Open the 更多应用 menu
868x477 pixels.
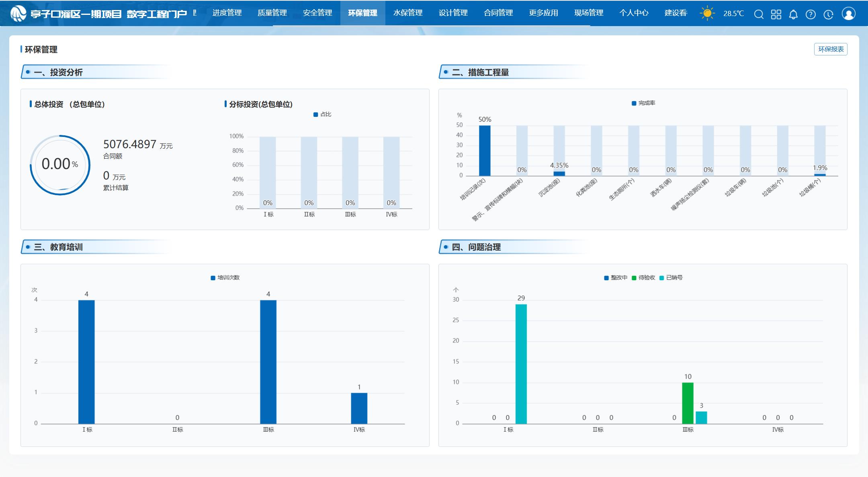(x=543, y=13)
